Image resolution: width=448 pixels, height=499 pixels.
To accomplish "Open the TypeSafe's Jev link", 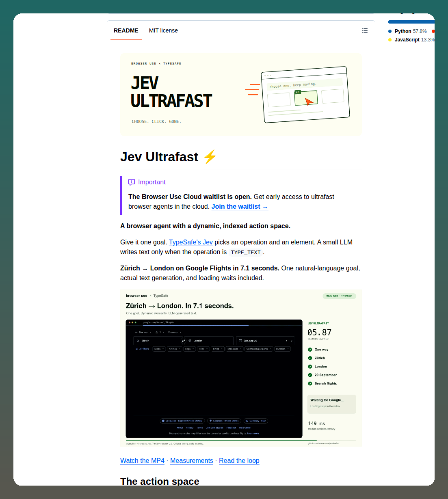I will [191, 242].
